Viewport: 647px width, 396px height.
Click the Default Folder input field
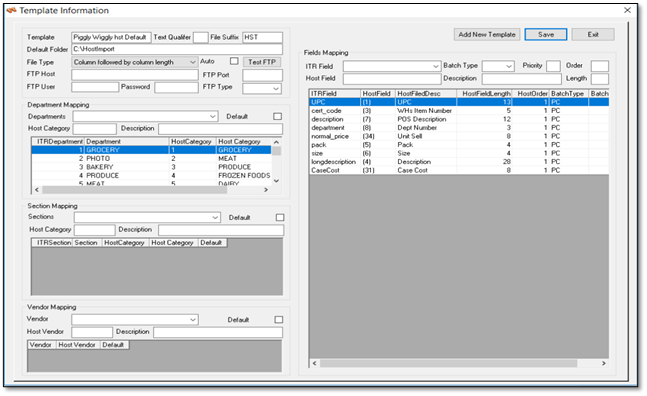(x=177, y=49)
